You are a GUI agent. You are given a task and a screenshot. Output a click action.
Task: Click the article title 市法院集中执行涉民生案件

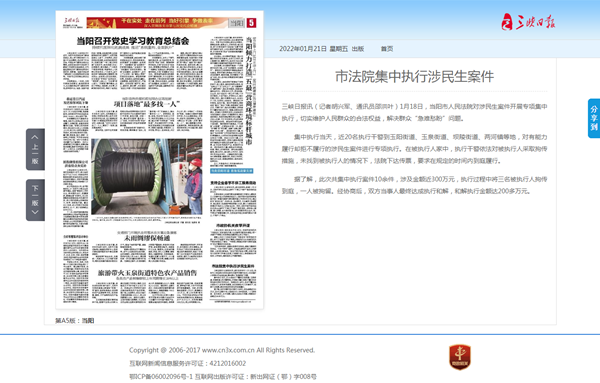click(414, 77)
